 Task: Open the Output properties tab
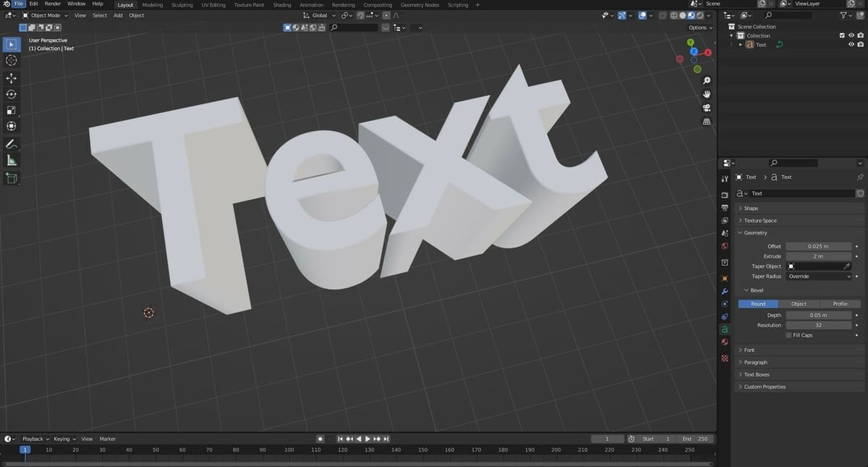tap(725, 208)
